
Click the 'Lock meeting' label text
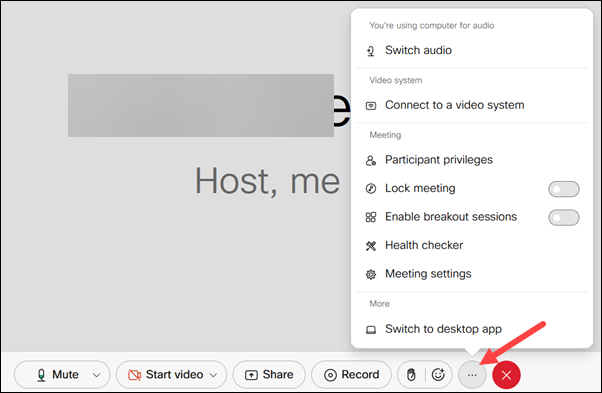pos(420,188)
